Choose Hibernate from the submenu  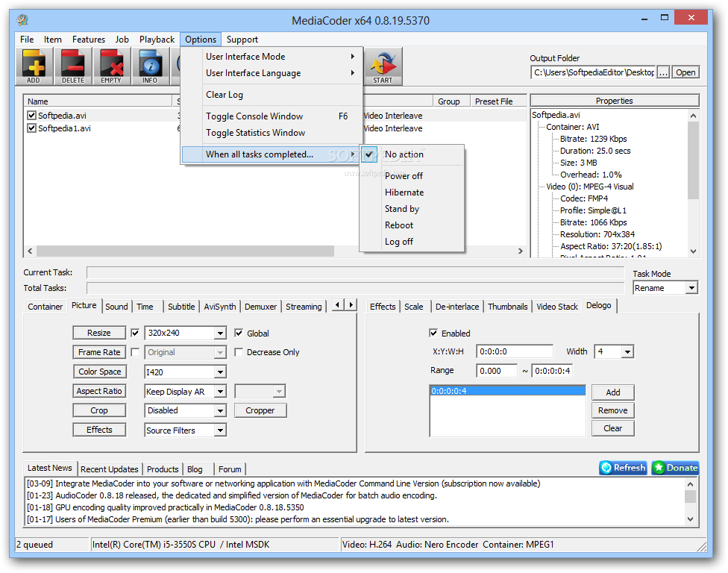(412, 192)
